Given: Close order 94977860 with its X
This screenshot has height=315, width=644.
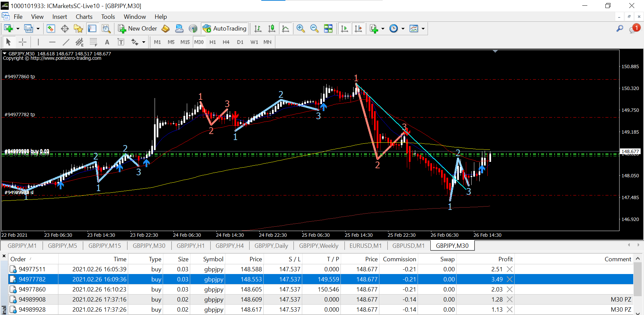Looking at the screenshot, I should 509,289.
